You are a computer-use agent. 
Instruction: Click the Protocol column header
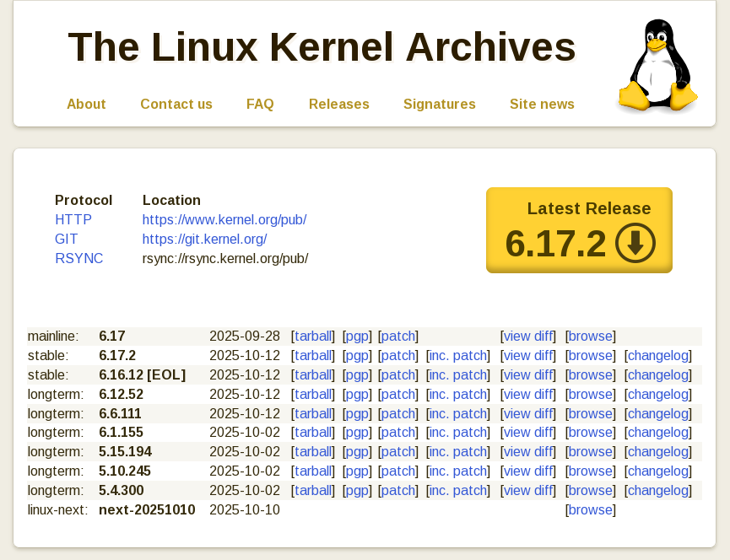84,201
